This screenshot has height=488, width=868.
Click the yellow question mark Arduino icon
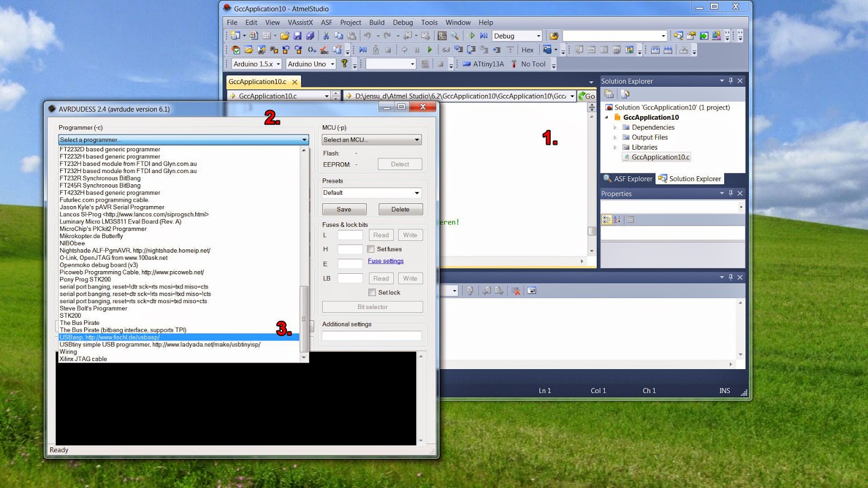point(344,64)
